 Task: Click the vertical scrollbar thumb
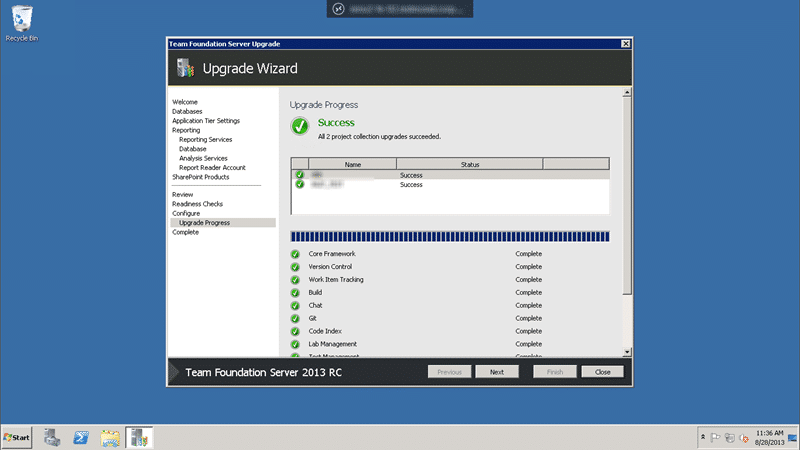coord(627,196)
